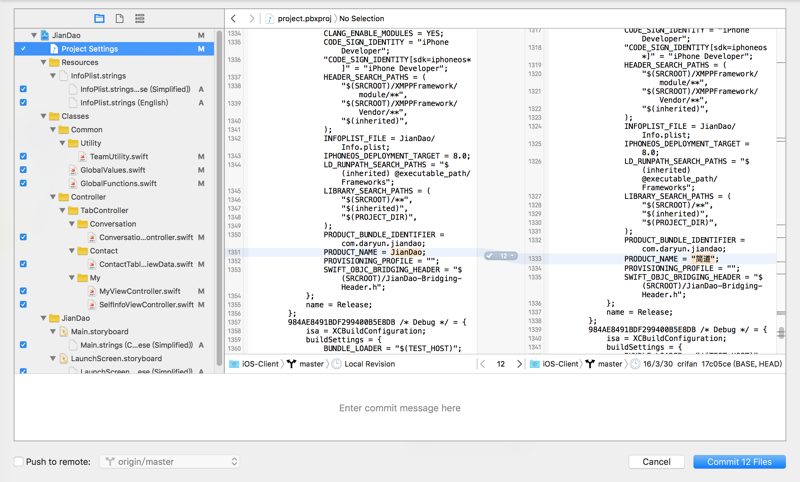800x482 pixels.
Task: Click file navigator vertical scrollbar
Action: 219,199
